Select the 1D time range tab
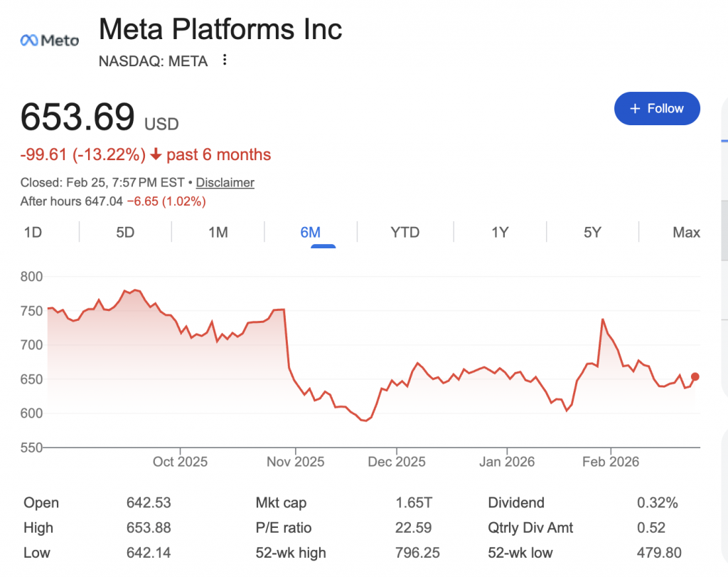728x577 pixels. click(32, 232)
